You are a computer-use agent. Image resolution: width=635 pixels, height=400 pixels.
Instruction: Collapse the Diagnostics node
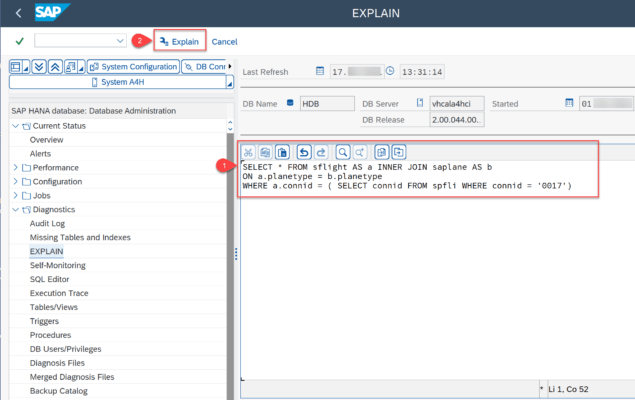[15, 210]
